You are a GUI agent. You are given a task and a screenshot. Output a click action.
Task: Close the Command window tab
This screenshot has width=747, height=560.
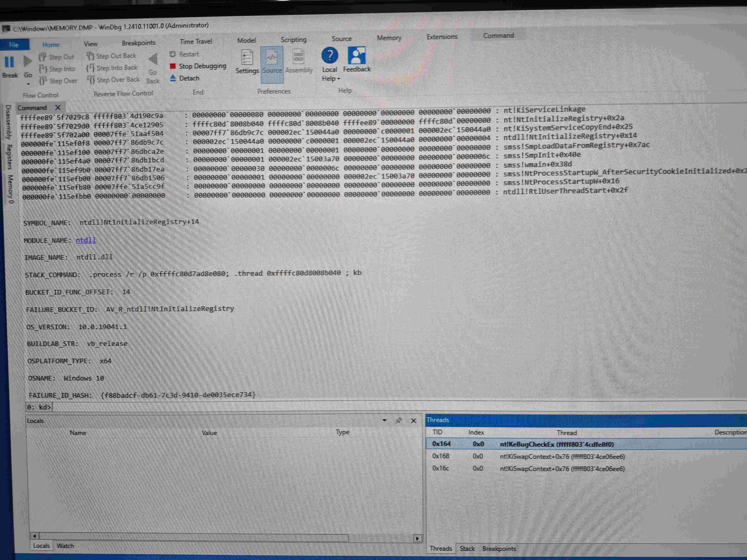click(58, 108)
